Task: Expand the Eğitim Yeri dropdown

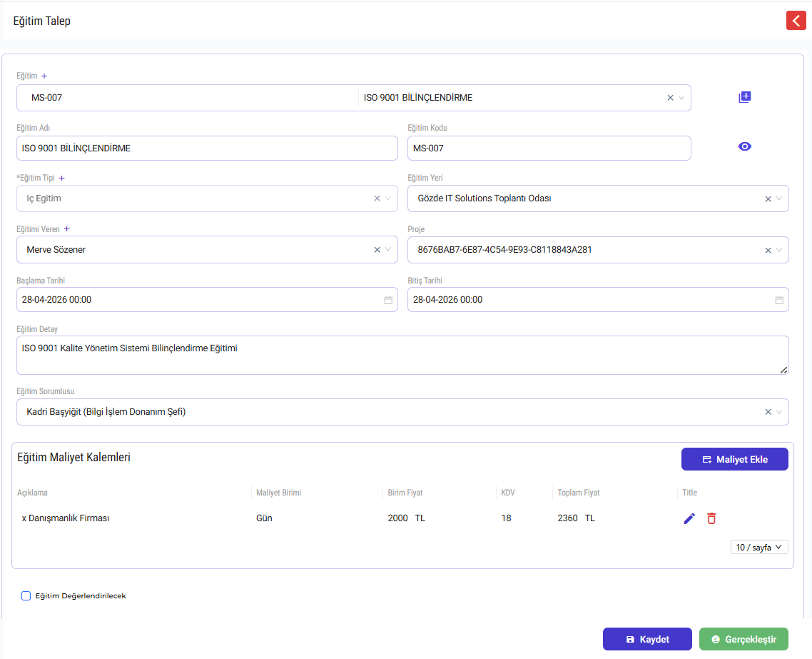Action: coord(779,199)
